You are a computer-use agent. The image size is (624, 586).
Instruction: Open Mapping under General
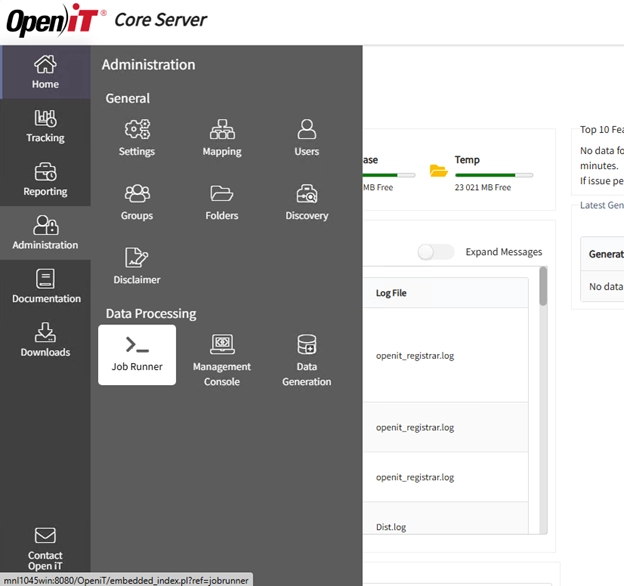point(222,138)
